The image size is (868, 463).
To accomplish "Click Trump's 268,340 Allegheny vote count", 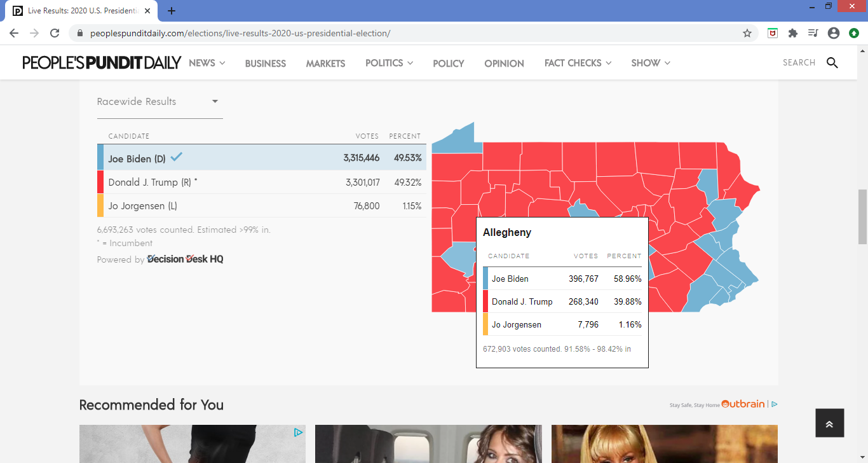I will coord(583,301).
